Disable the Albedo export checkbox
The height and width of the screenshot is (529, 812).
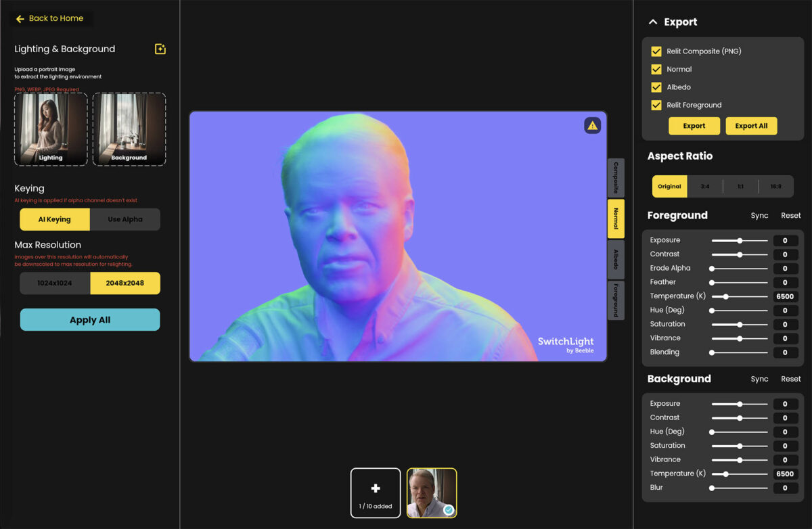click(656, 87)
